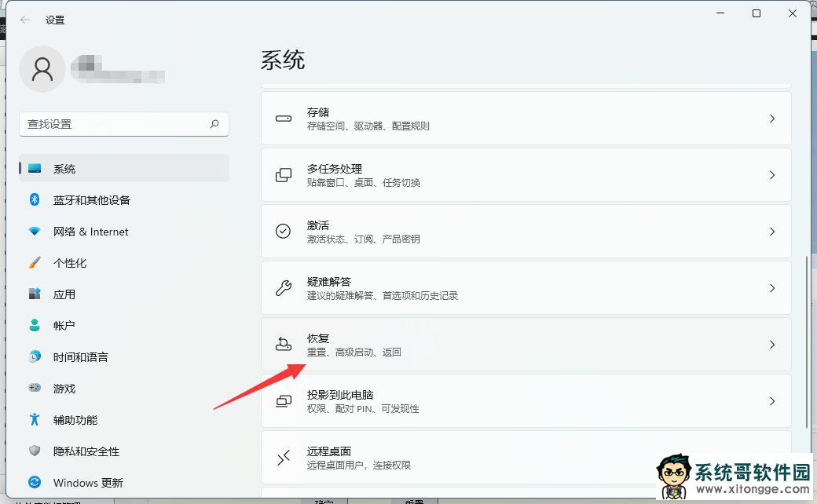Screen dimensions: 817x504
Task: Open the 存储 settings title
Action: pos(318,112)
